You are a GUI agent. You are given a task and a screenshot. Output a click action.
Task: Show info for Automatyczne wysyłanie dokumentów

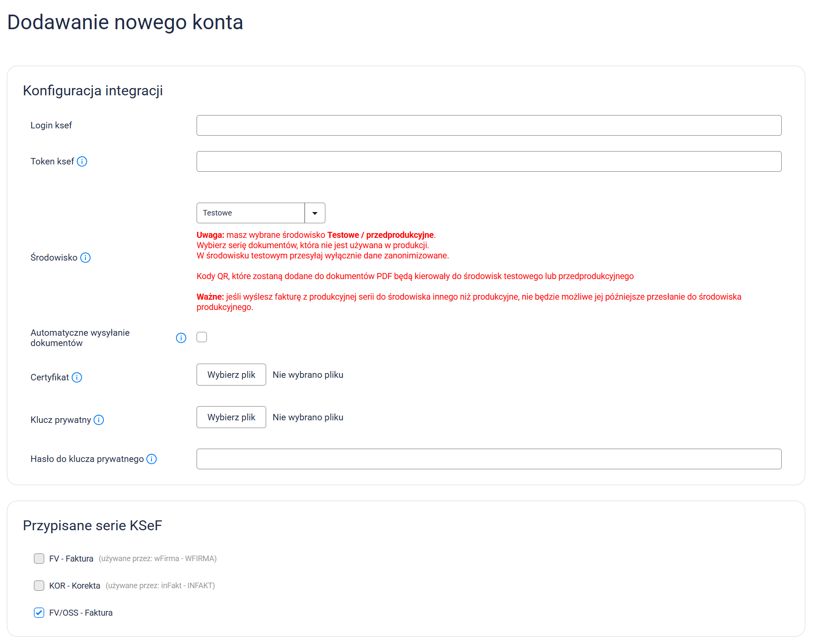[181, 338]
